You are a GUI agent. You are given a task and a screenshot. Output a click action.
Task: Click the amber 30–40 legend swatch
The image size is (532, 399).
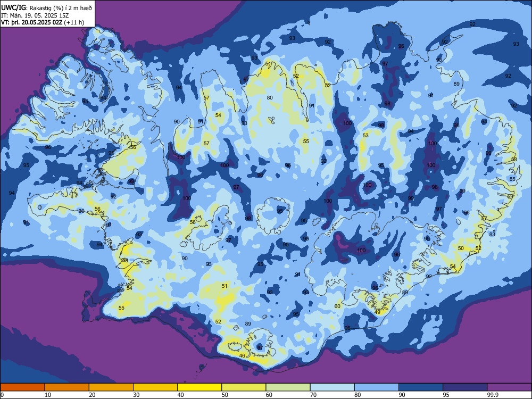click(155, 387)
